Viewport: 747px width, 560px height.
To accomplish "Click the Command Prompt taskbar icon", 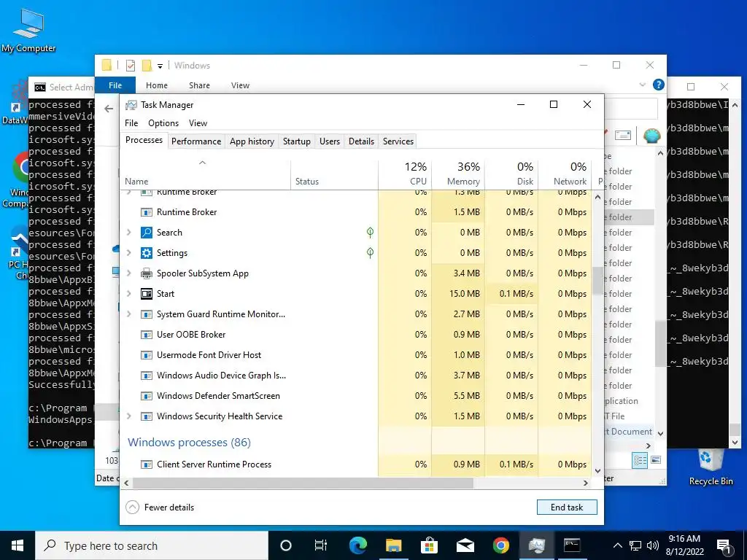I will (x=572, y=545).
